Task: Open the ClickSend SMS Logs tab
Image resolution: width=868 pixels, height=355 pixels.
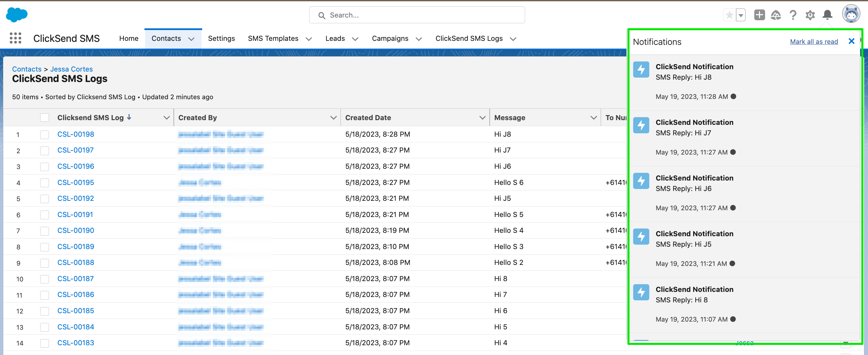Action: [x=469, y=38]
